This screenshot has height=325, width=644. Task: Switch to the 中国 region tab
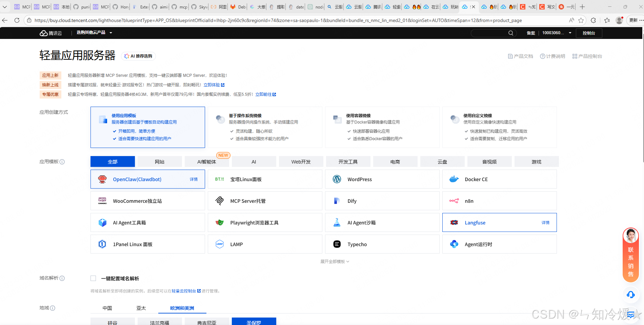[x=107, y=308]
